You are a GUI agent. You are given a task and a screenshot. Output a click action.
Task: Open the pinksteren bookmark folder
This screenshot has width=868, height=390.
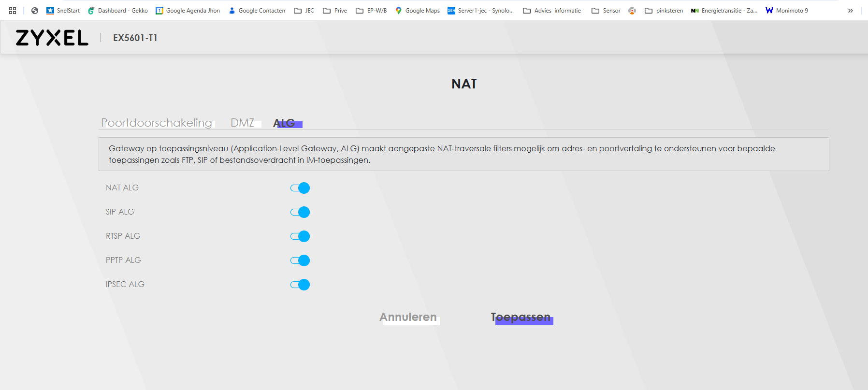click(664, 11)
